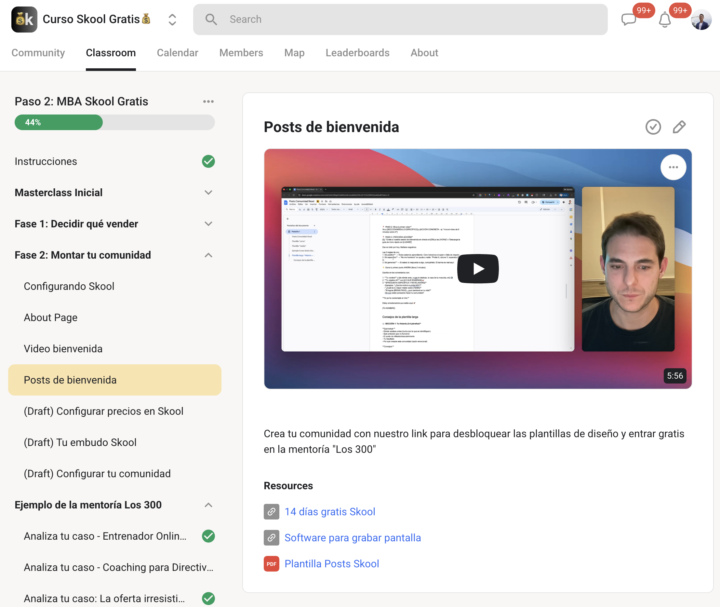Click link icon beside Software para grabar
Screen dimensions: 720x607
pyautogui.click(x=271, y=538)
